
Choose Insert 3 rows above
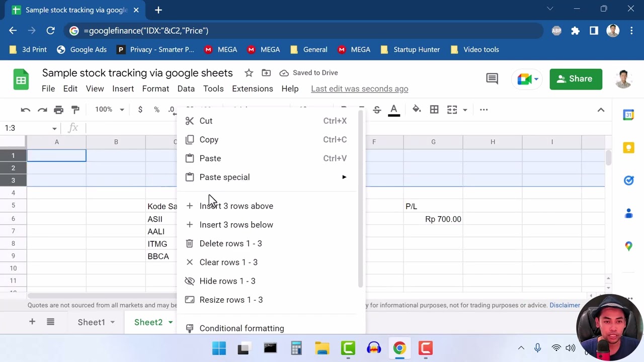[266, 206]
